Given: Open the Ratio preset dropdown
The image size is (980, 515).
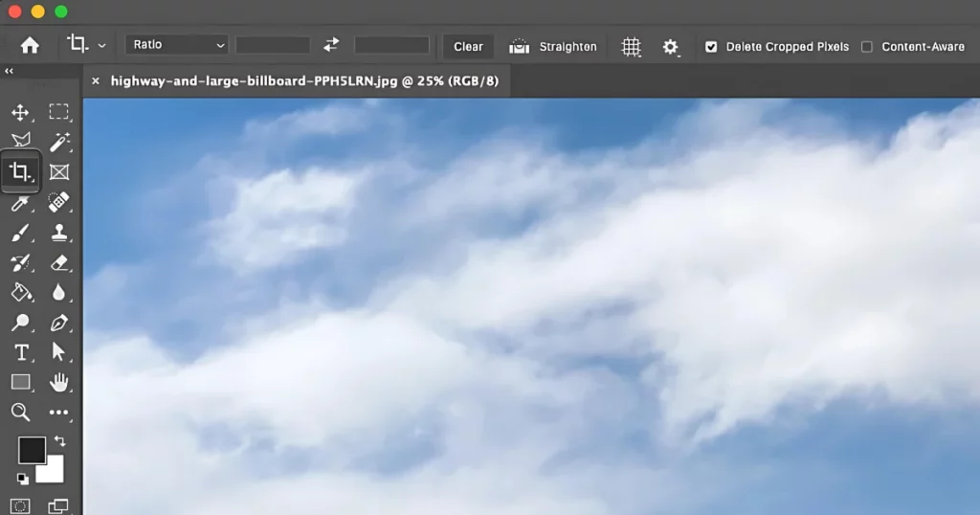Looking at the screenshot, I should [176, 45].
